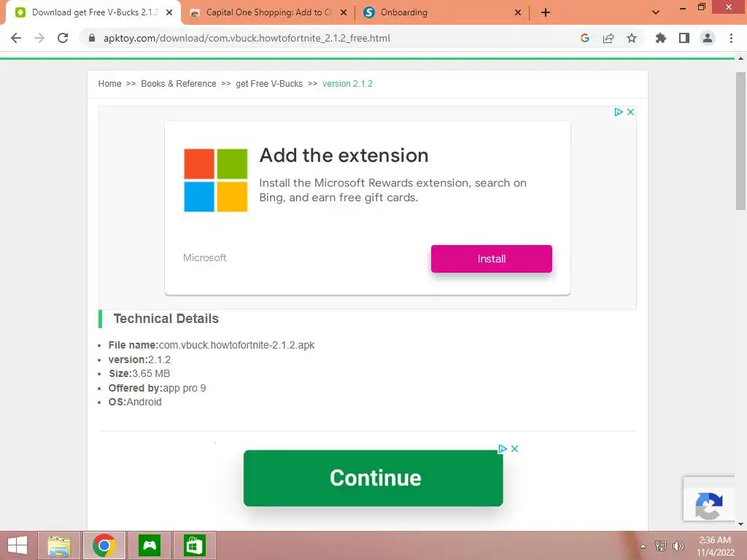The image size is (747, 560).
Task: Click the Technical Details heading
Action: (166, 319)
